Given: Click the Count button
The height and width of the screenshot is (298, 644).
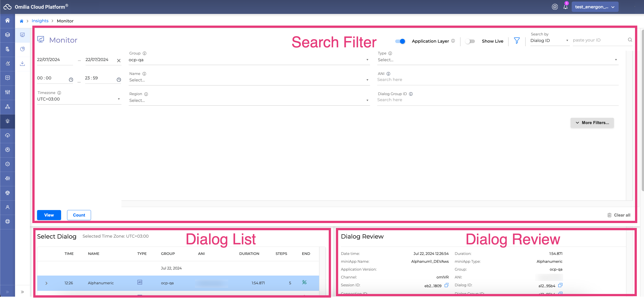Looking at the screenshot, I should point(79,215).
